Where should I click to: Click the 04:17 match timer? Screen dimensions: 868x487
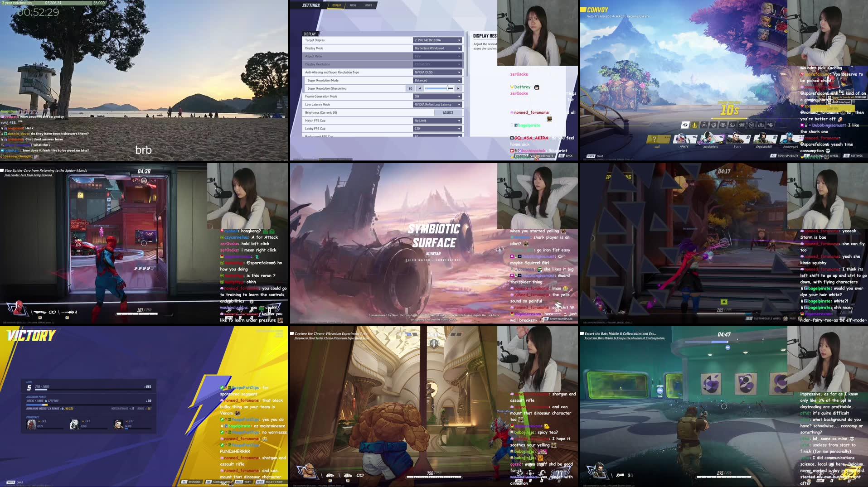(724, 171)
